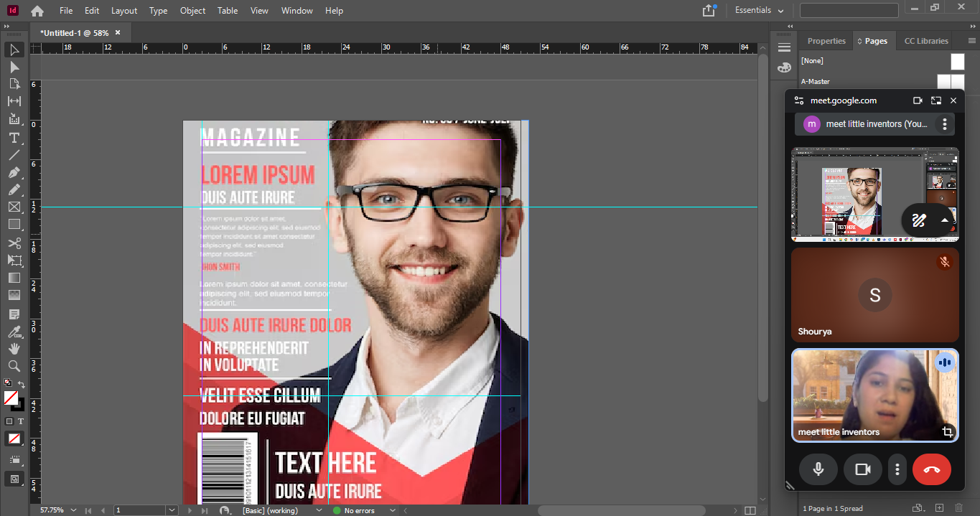This screenshot has width=980, height=516.
Task: Select the Type tool
Action: pyautogui.click(x=14, y=138)
